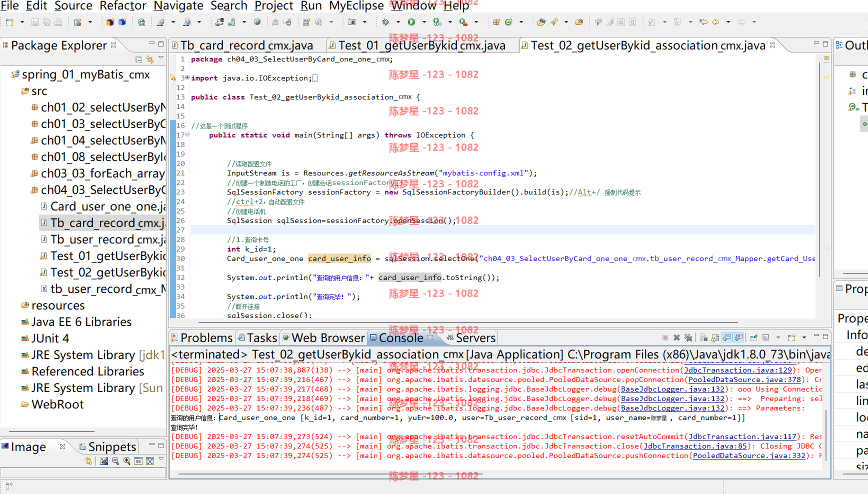The width and height of the screenshot is (868, 494).
Task: Toggle Show Console on Standard Out change
Action: (727, 337)
